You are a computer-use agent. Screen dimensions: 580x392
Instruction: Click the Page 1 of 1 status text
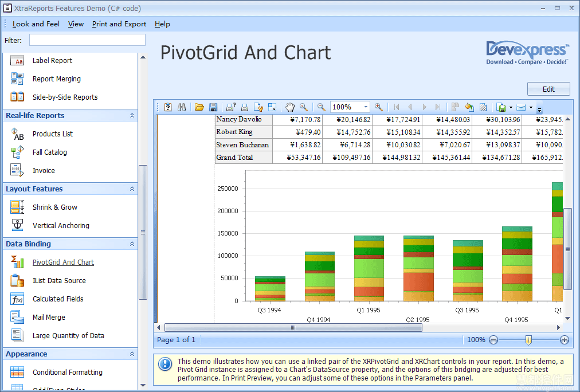(x=176, y=340)
